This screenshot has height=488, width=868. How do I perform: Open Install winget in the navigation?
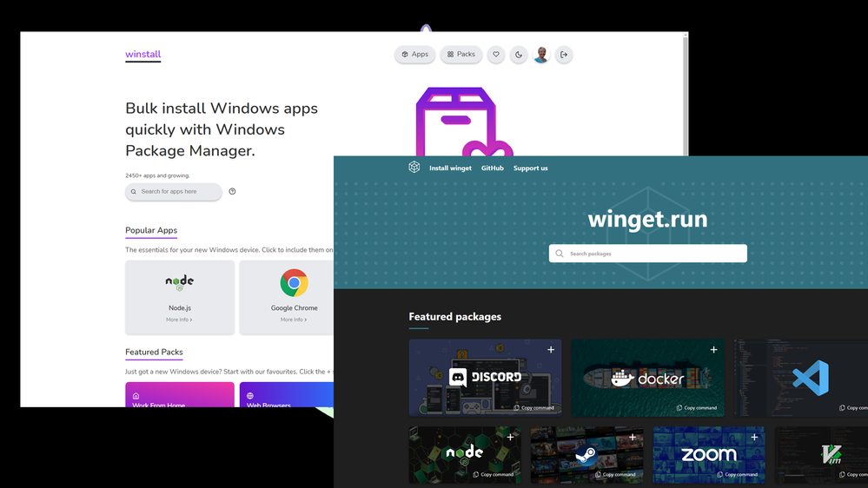[x=451, y=168]
